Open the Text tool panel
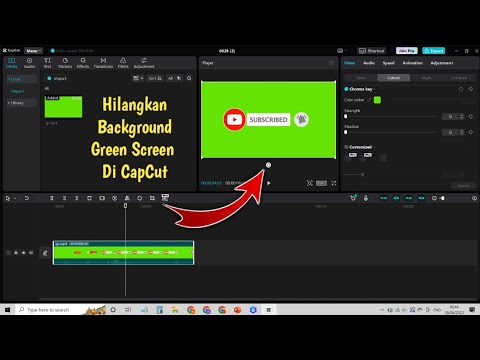The height and width of the screenshot is (360, 480). tap(47, 63)
